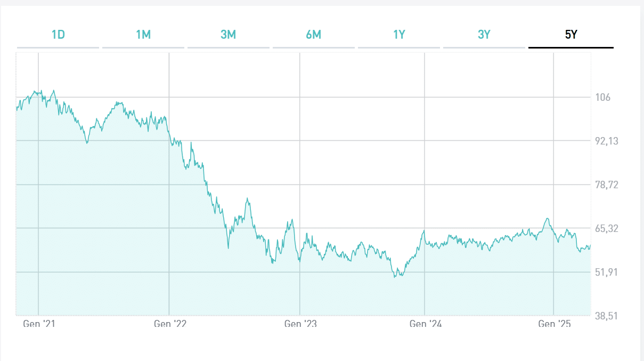
Task: Click the Gen '23 axis label
Action: click(x=300, y=324)
